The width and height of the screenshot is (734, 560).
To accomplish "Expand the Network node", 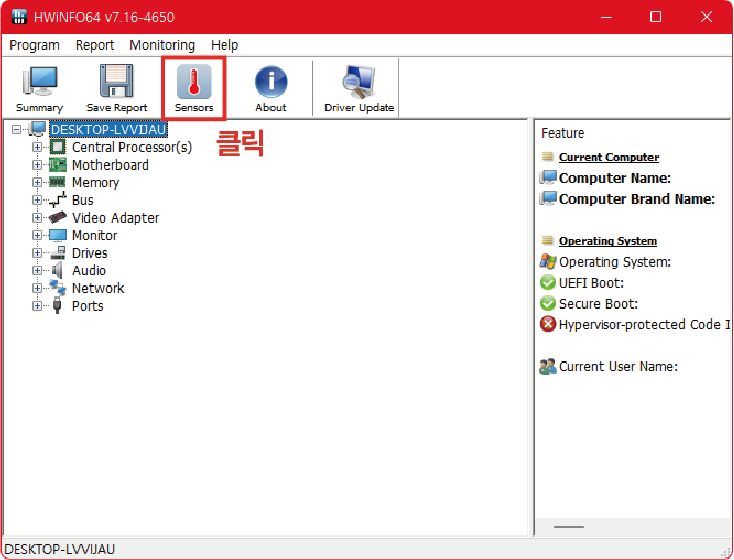I will 37,288.
